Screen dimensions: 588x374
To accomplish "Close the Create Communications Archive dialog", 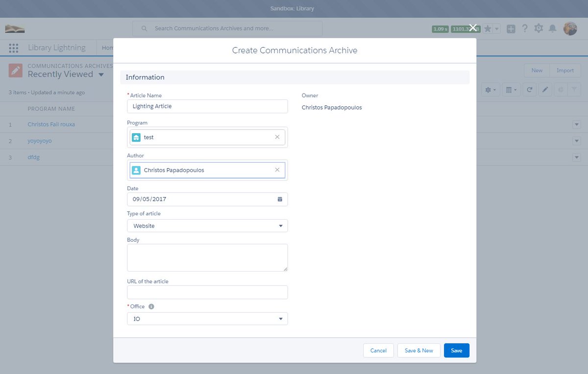I will 473,28.
